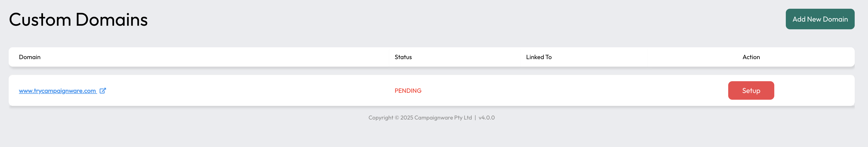
Task: Click the word Domains in the heading
Action: 112,19
